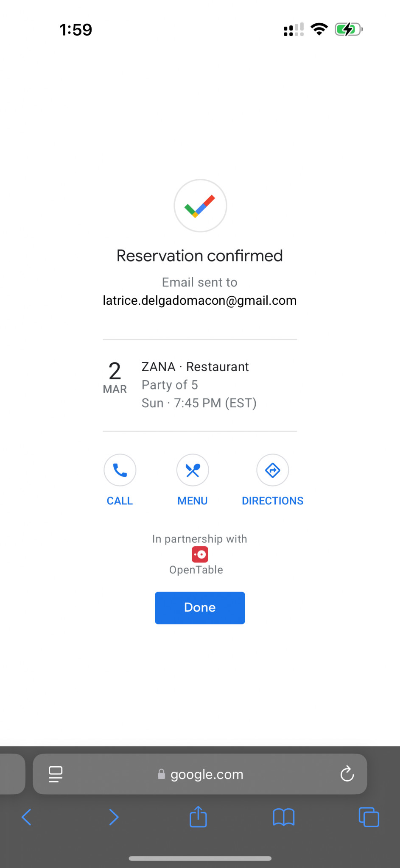Viewport: 400px width, 868px height.
Task: Click the red OpenTable logo
Action: point(200,554)
